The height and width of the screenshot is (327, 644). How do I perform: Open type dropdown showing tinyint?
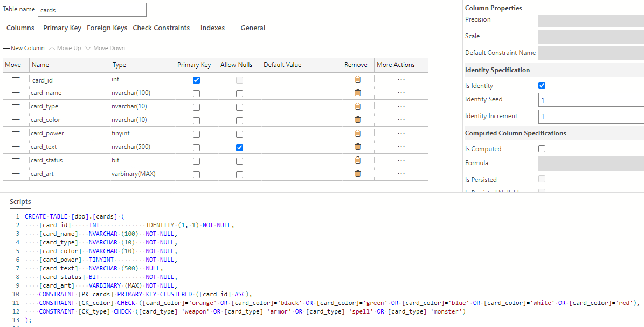click(142, 133)
